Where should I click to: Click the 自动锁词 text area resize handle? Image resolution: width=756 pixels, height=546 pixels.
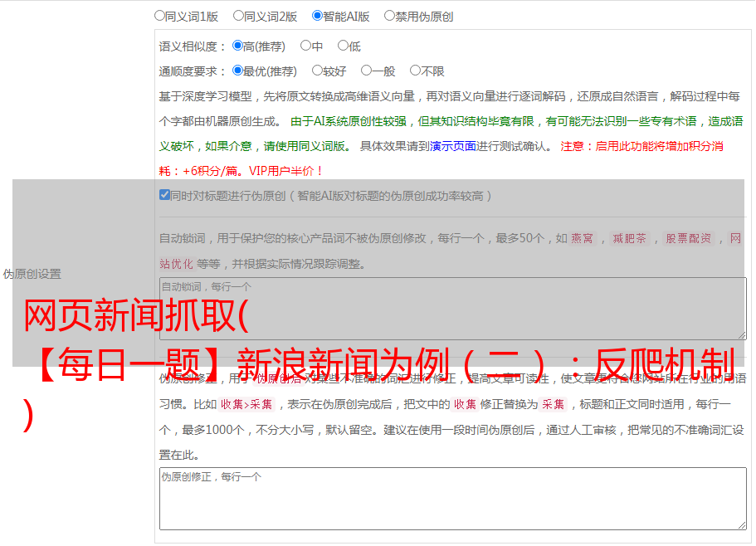tap(741, 334)
